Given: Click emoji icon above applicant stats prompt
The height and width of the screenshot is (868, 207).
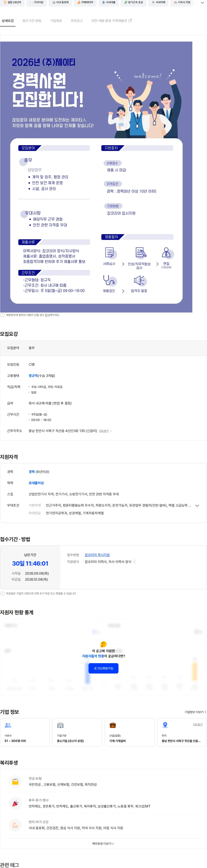Looking at the screenshot, I should (103, 644).
